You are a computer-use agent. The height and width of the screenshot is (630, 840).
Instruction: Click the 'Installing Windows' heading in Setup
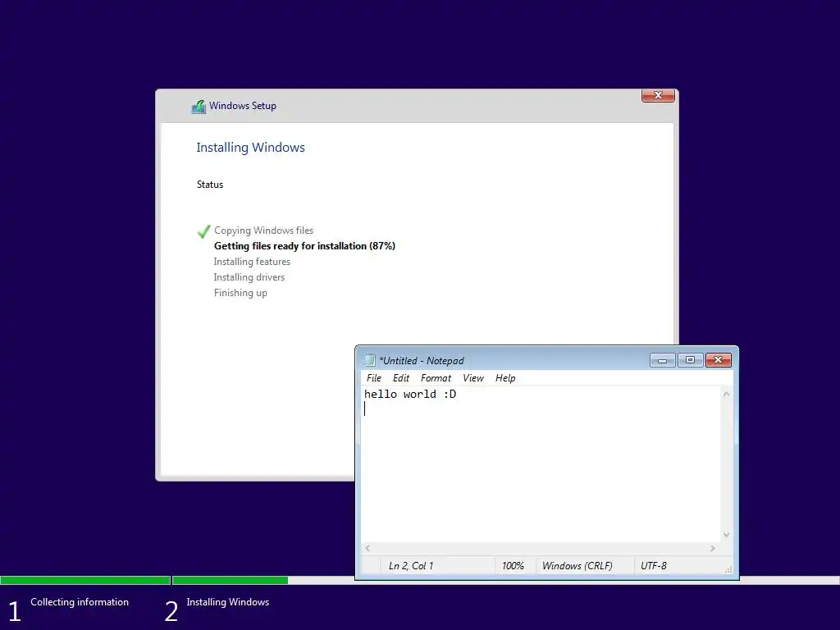(250, 148)
